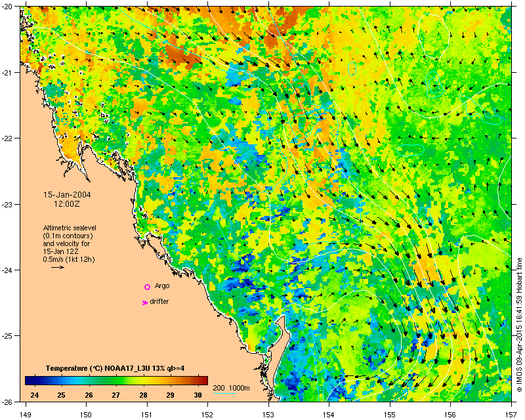This screenshot has width=525, height=420.
Task: Click the colorbar tick label 24
Action: tap(34, 395)
